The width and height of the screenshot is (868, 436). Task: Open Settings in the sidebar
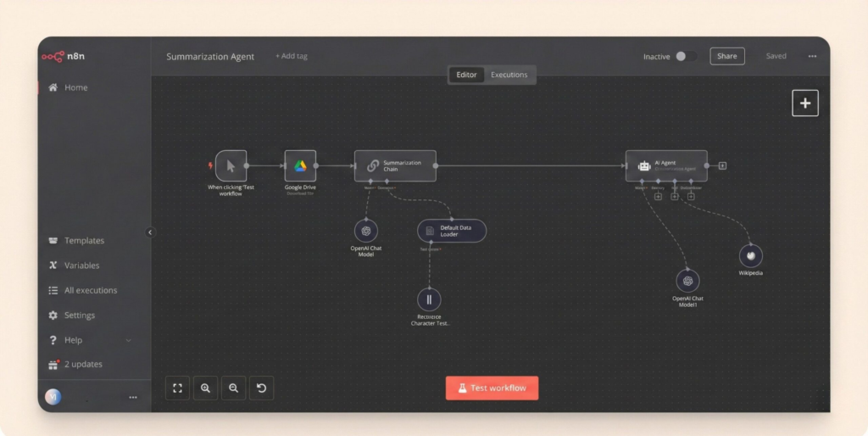(71, 316)
